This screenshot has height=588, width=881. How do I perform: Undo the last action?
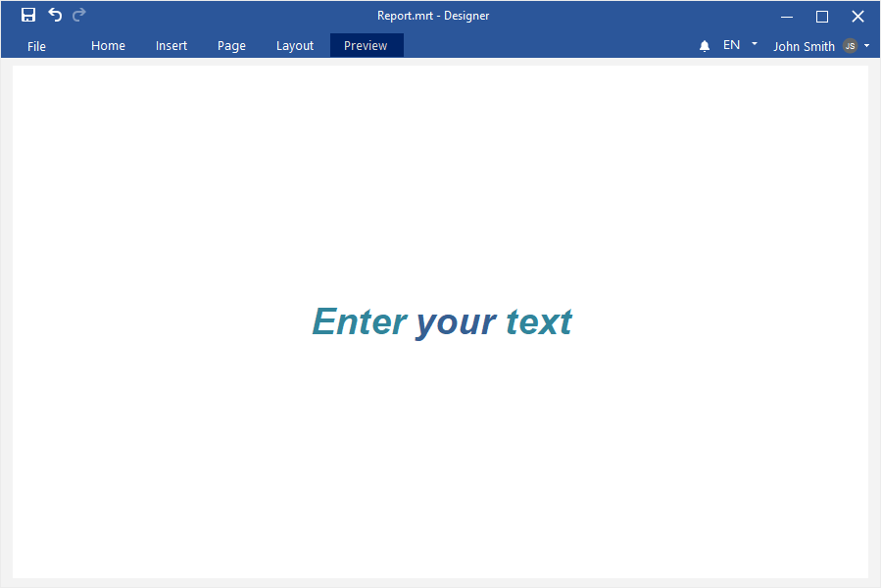(55, 15)
